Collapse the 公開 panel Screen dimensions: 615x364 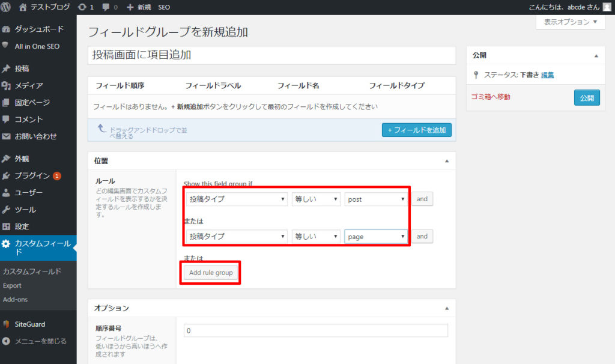point(596,55)
